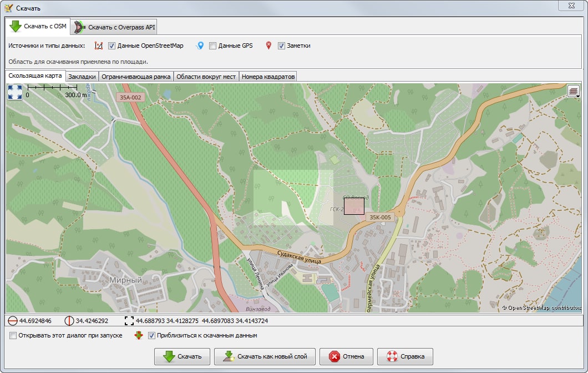
Task: Open the Номера квадратов tab
Action: point(268,77)
